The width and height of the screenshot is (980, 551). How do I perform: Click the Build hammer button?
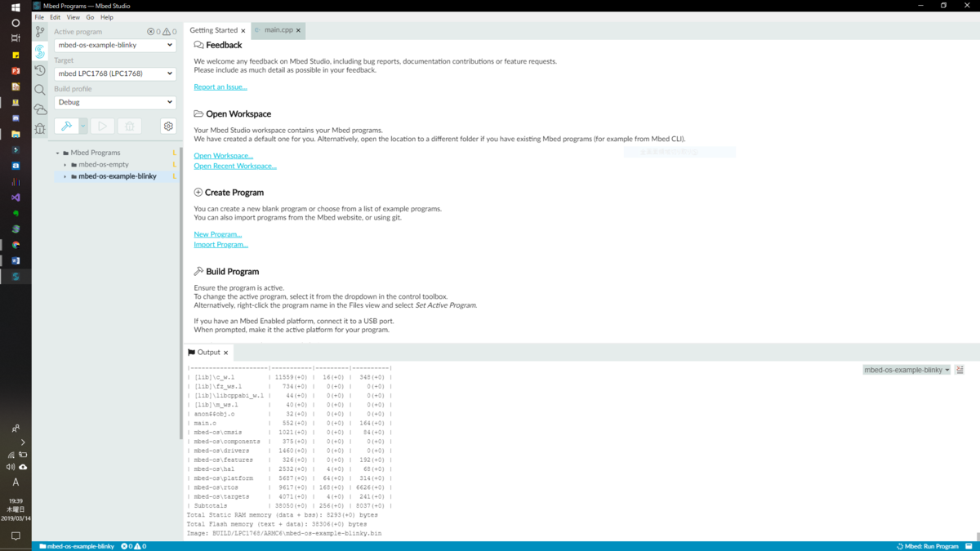click(x=66, y=127)
